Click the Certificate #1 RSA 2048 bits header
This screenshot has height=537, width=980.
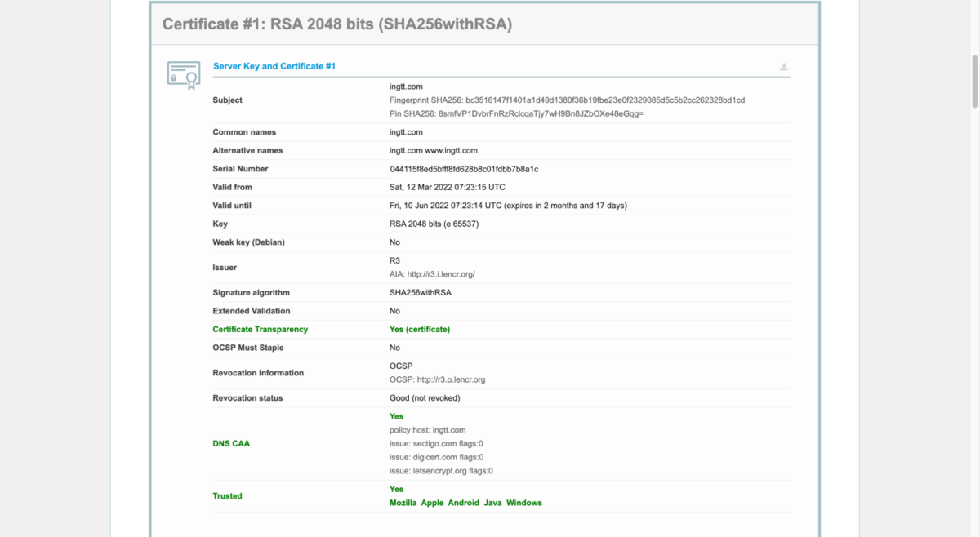[337, 24]
